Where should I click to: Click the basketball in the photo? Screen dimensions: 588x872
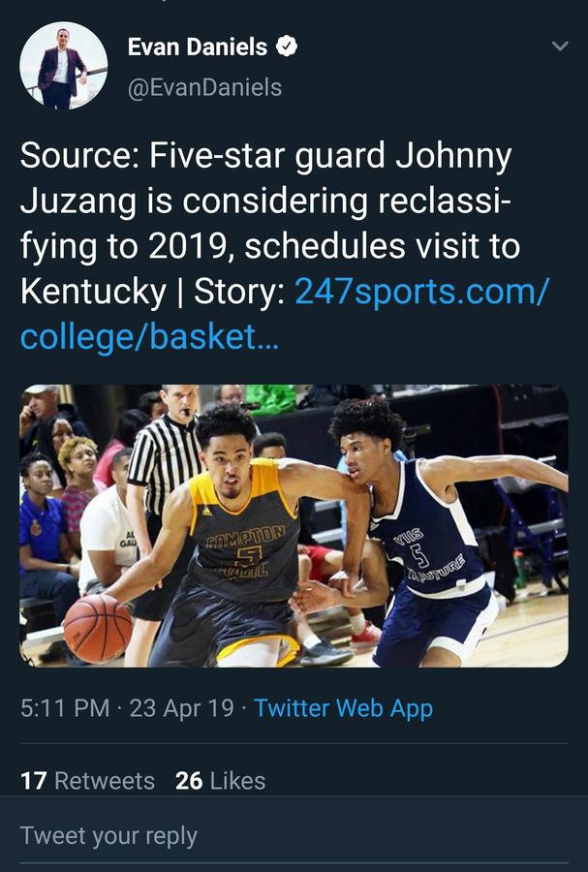coord(97,628)
